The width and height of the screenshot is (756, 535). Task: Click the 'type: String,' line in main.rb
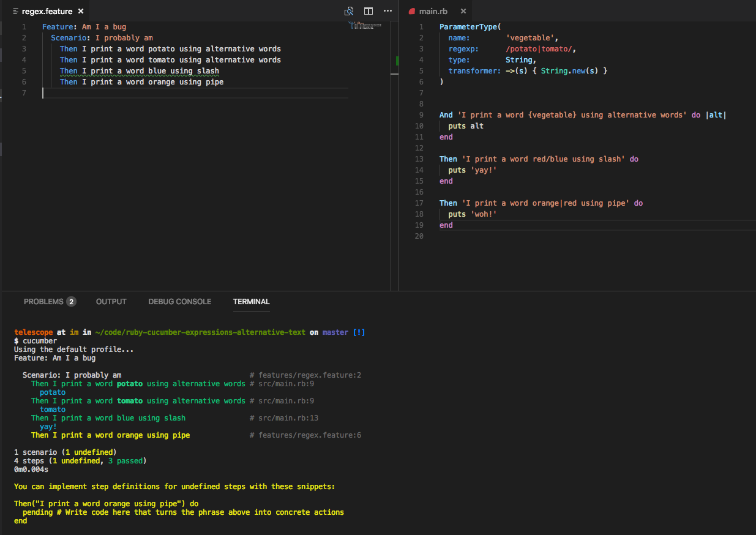click(492, 60)
